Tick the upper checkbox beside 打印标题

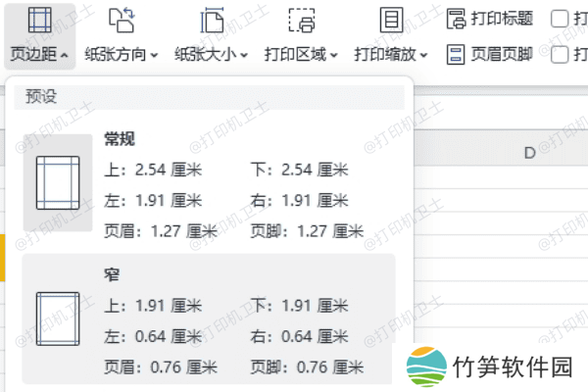[560, 19]
